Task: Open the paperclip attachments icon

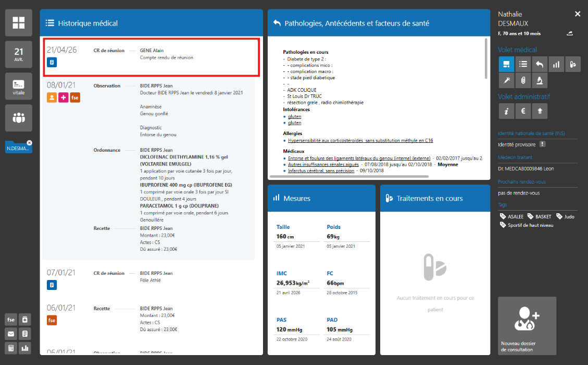Action: pyautogui.click(x=523, y=80)
